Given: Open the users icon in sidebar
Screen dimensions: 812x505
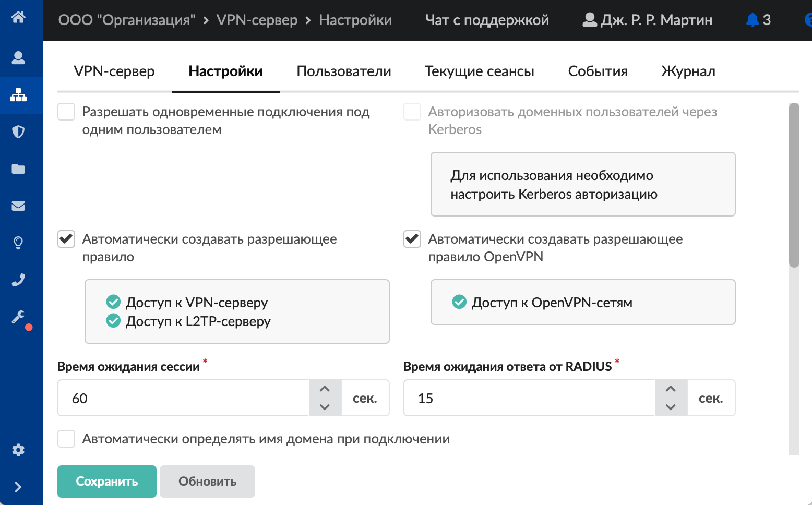Looking at the screenshot, I should coord(18,57).
